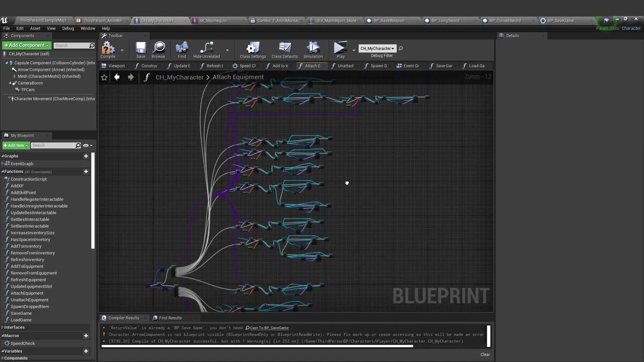Select the ConstructionScript function
The width and height of the screenshot is (644, 362).
click(28, 179)
